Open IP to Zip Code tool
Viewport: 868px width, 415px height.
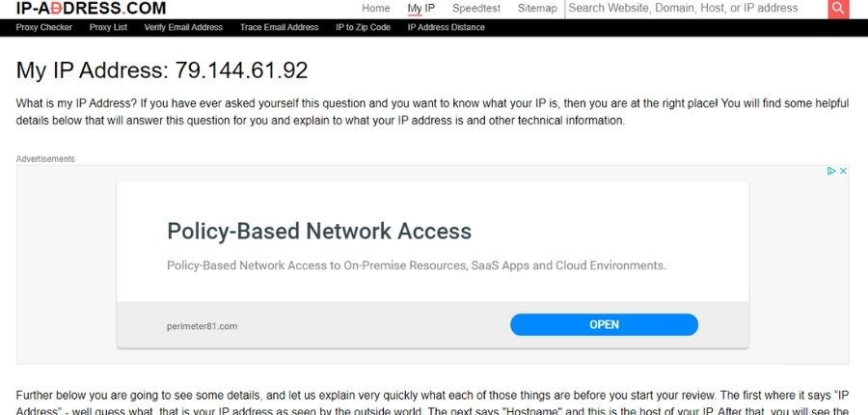364,27
